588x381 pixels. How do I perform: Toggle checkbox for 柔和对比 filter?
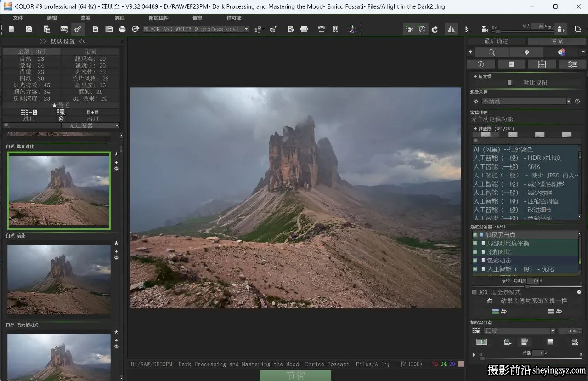point(475,252)
